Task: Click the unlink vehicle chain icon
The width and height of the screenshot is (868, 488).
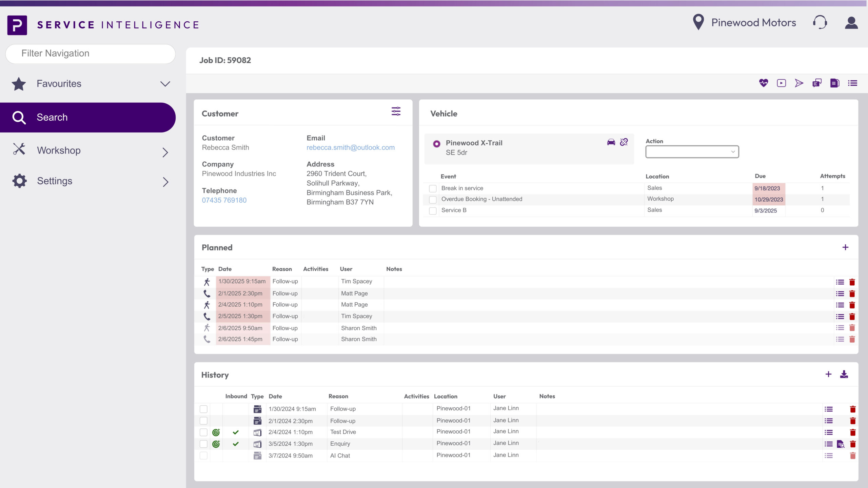Action: coord(624,142)
